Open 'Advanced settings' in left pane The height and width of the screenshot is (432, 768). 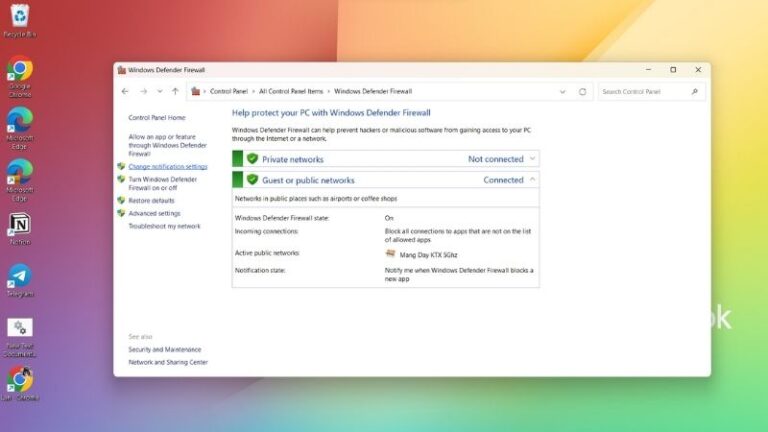[x=154, y=213]
